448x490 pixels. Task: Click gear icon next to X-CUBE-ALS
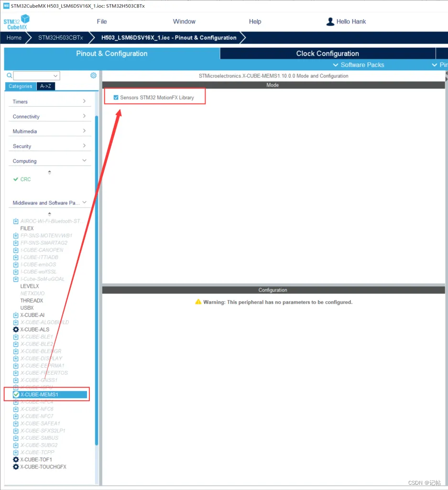[x=16, y=329]
